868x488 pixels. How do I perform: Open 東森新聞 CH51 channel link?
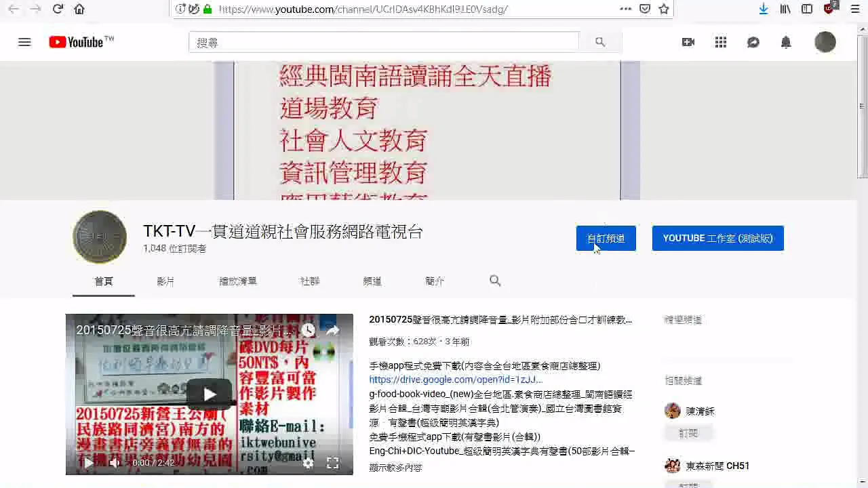click(x=717, y=466)
